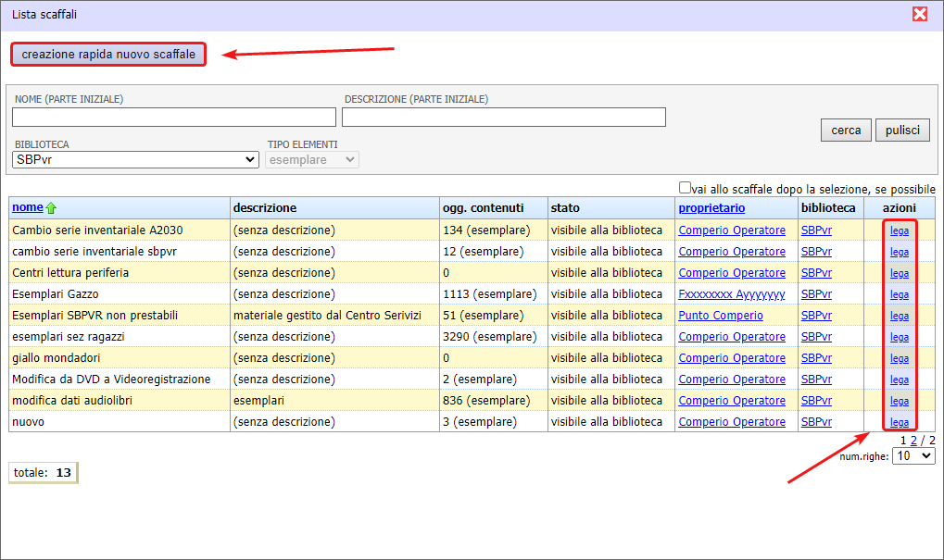Go to page 2 of results
944x560 pixels.
[x=913, y=441]
